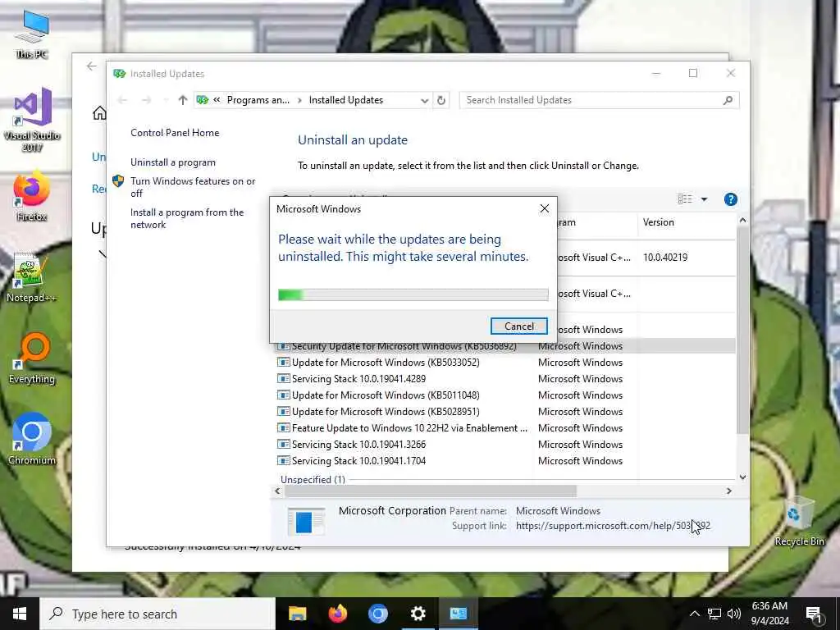Open the Visual Studio 2017 desktop shortcut
Viewport: 840px width, 630px height.
tap(32, 120)
